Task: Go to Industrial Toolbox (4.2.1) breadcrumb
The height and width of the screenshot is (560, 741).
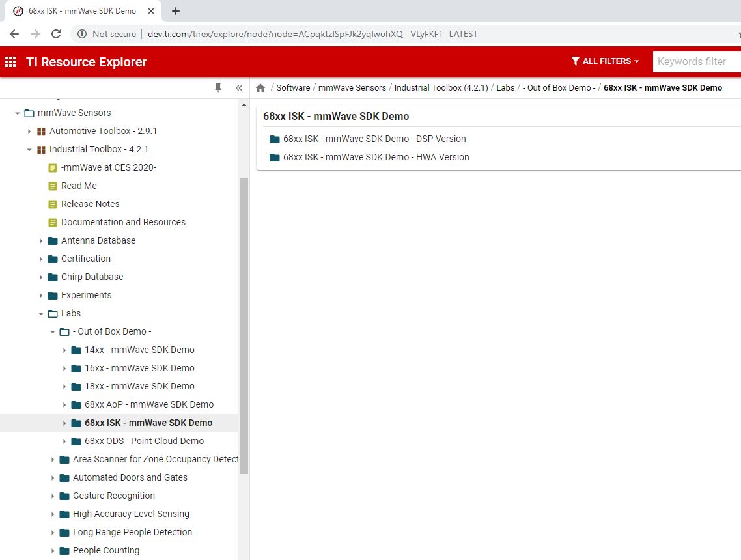Action: point(441,87)
